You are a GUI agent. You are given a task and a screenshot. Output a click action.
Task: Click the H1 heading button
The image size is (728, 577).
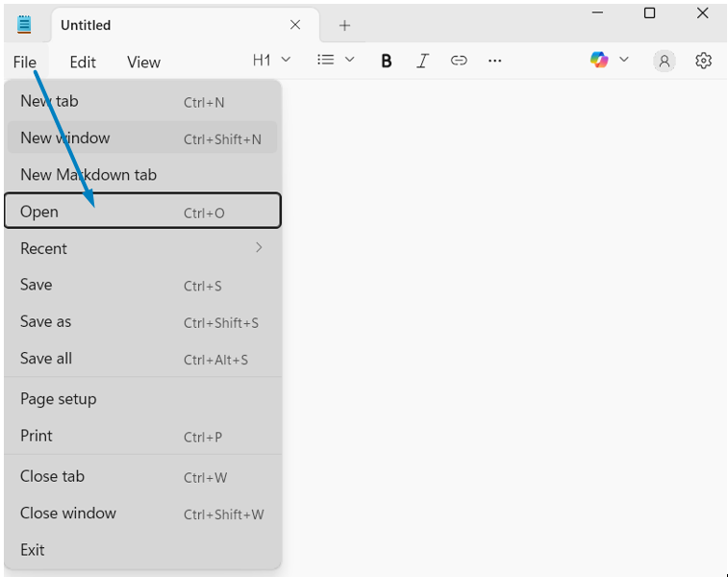(262, 60)
